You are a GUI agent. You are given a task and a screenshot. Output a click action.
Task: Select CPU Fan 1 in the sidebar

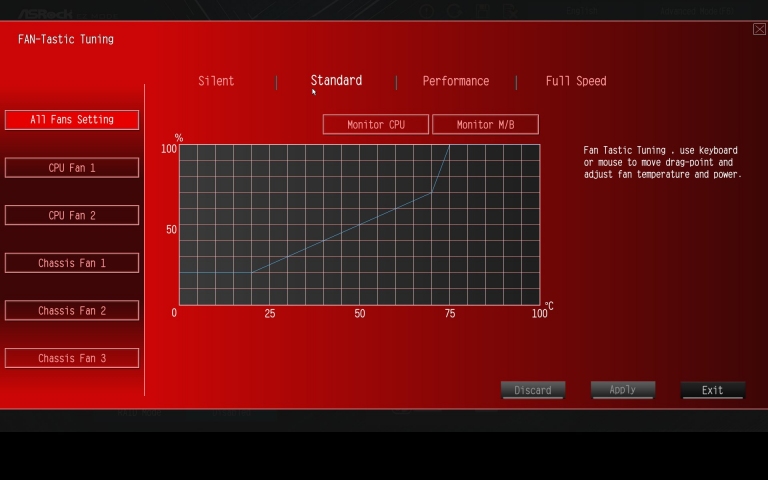(x=72, y=168)
